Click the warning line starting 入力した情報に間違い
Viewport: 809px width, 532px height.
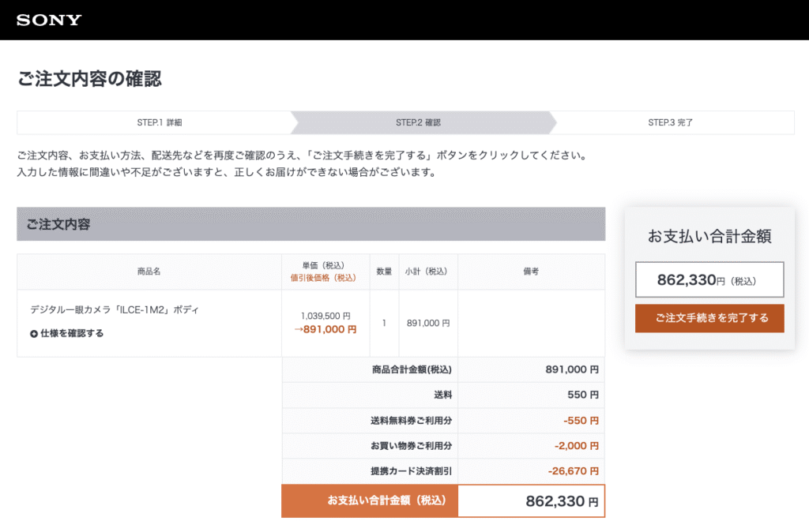228,172
